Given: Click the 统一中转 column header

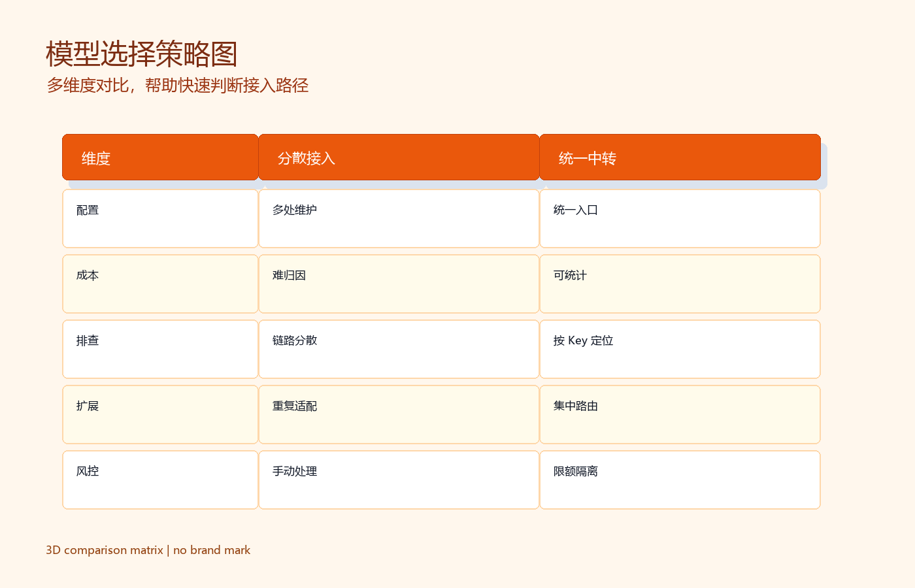Looking at the screenshot, I should tap(680, 157).
